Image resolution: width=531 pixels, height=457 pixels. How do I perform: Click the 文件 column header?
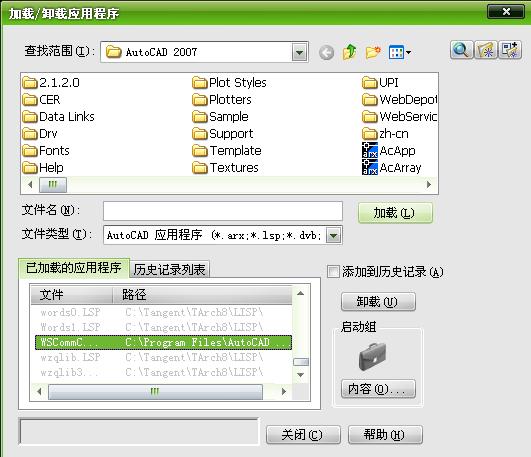click(x=72, y=295)
